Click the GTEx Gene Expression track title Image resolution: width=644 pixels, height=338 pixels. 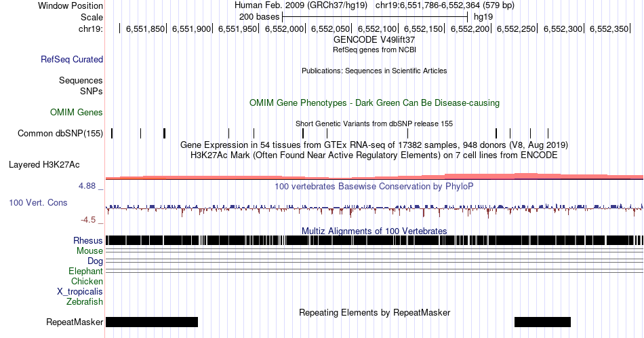(x=374, y=145)
